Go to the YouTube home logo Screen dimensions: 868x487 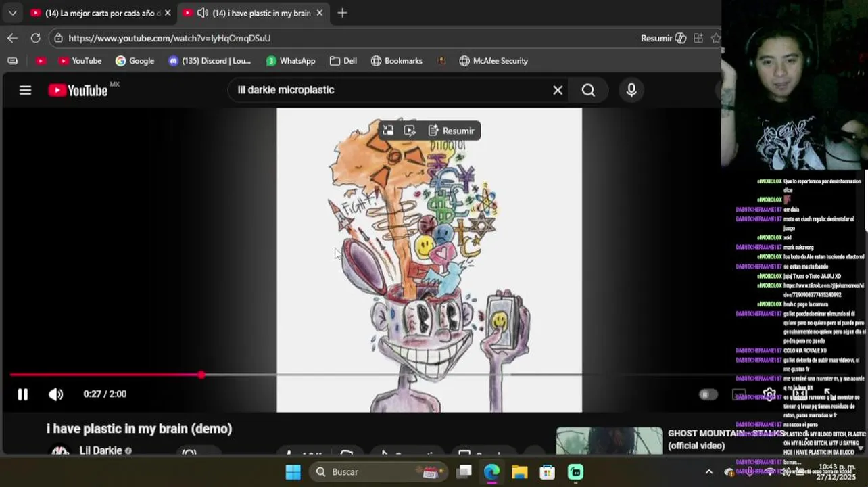(x=78, y=90)
